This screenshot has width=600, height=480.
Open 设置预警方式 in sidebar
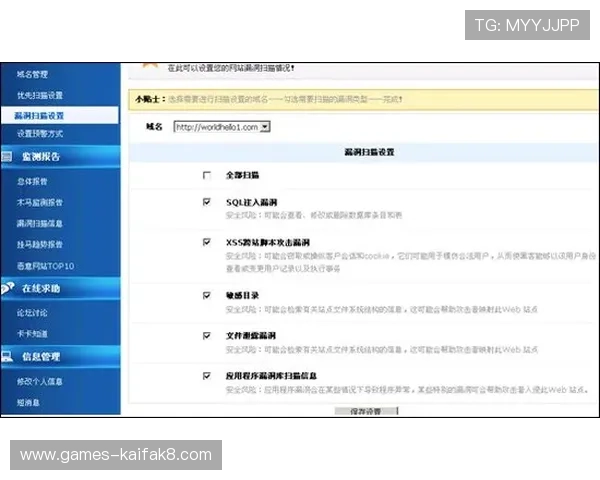click(40, 134)
